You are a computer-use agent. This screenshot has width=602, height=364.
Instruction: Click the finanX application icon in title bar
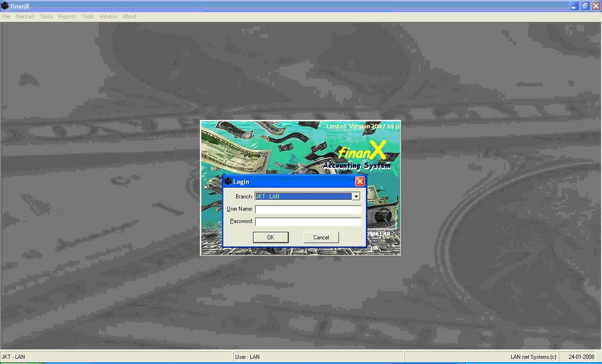[x=5, y=6]
